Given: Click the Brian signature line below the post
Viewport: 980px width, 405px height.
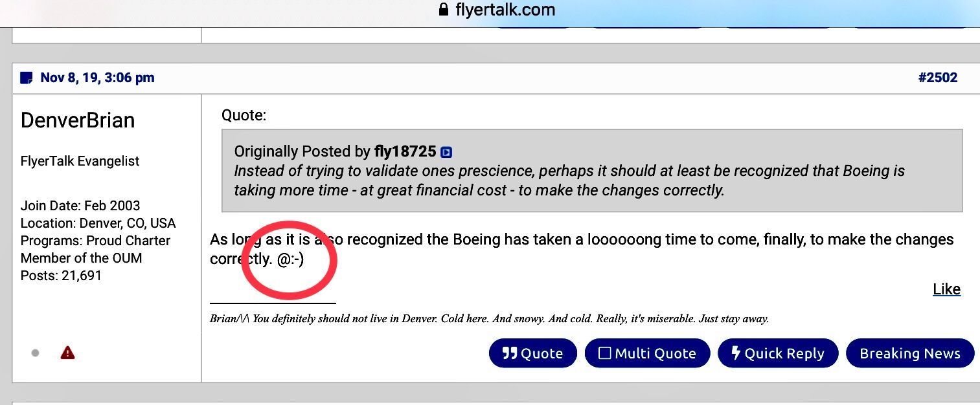Looking at the screenshot, I should pos(489,318).
